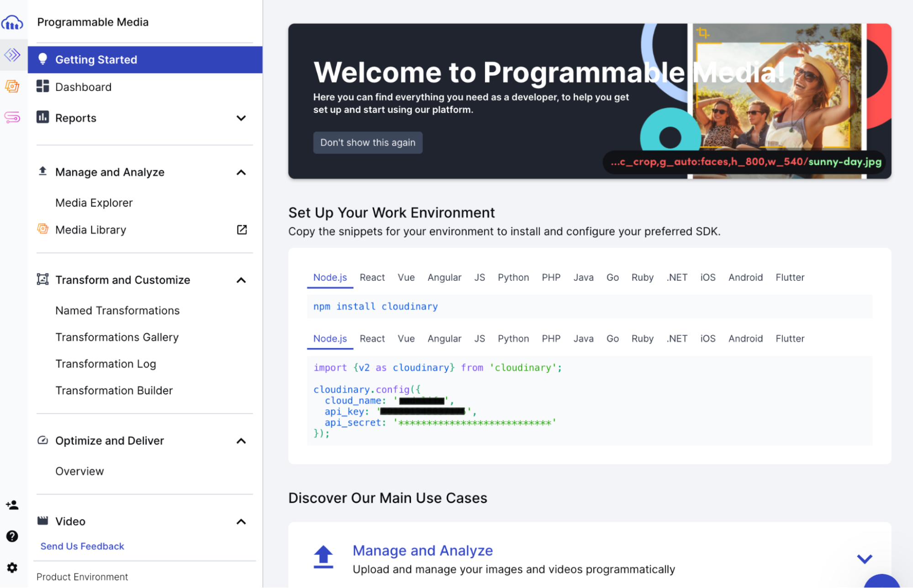Open the Digital Asset Management orange icon

[x=12, y=86]
